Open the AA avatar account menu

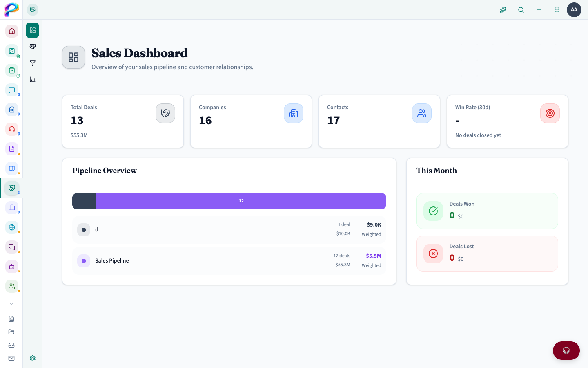(x=574, y=10)
